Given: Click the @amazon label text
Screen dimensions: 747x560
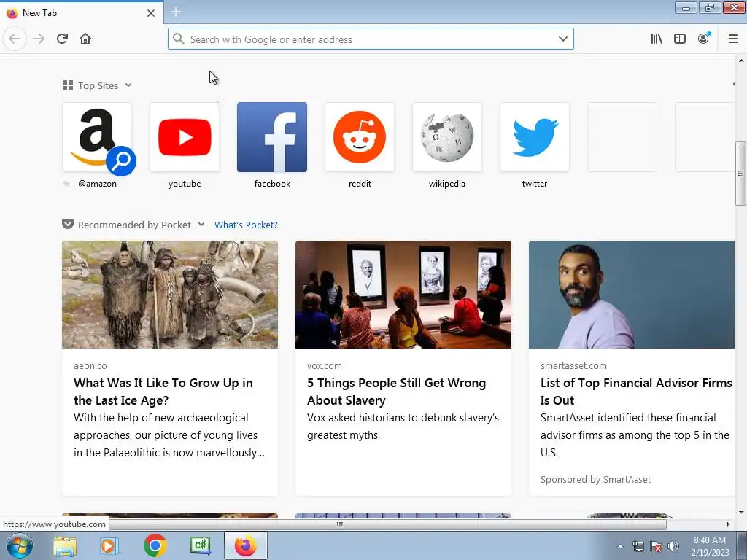Looking at the screenshot, I should pyautogui.click(x=97, y=184).
